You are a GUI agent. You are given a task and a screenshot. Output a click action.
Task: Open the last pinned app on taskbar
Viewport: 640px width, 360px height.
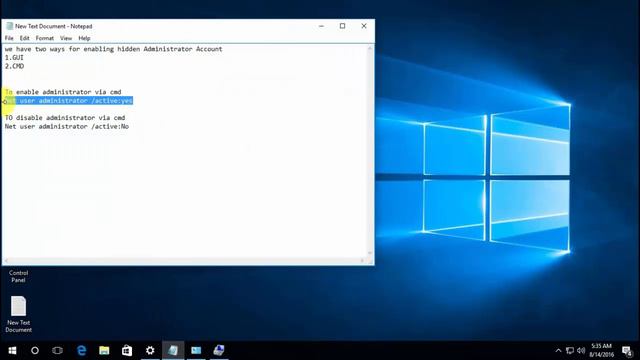tap(219, 350)
